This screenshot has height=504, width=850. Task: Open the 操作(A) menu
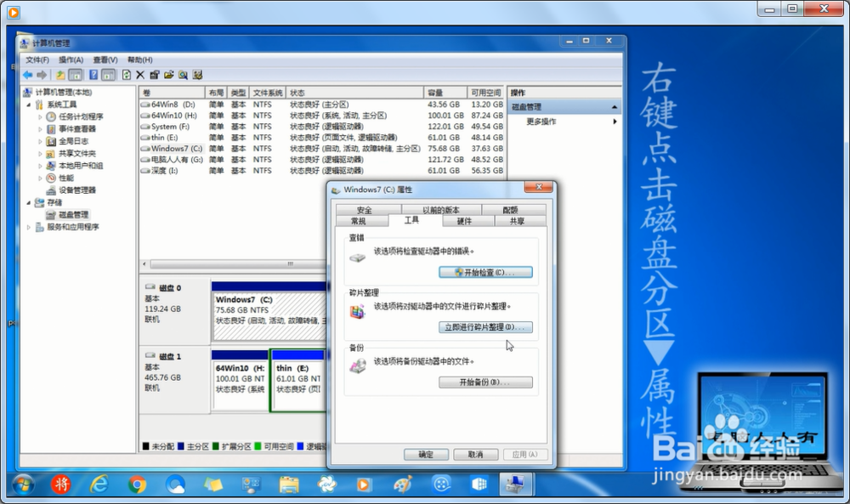tap(71, 59)
